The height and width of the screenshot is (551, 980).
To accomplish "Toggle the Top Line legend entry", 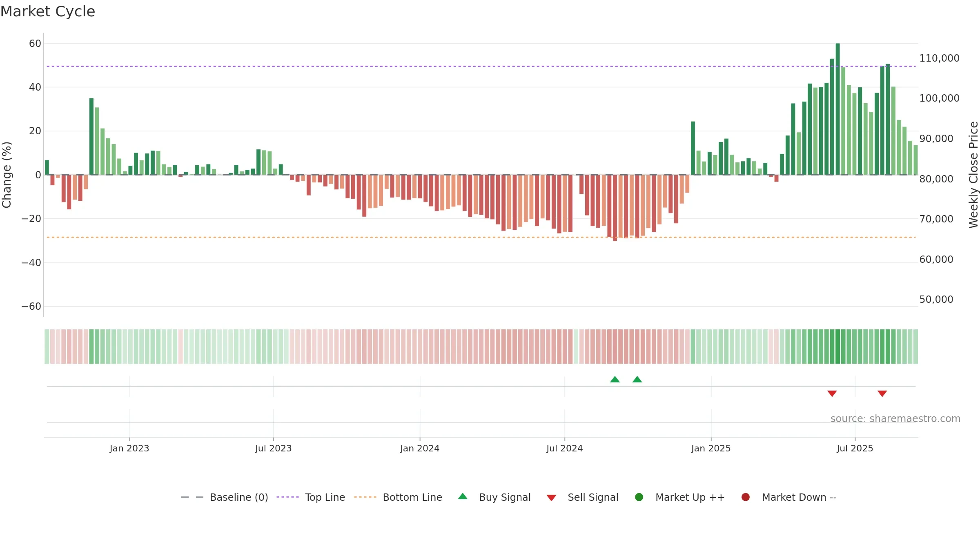I will (x=311, y=497).
